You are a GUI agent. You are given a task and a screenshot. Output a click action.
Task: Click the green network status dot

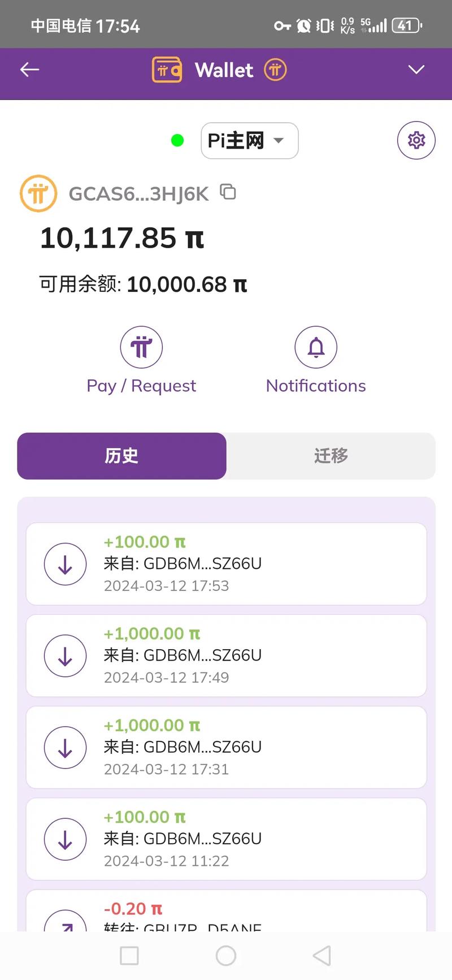(177, 140)
